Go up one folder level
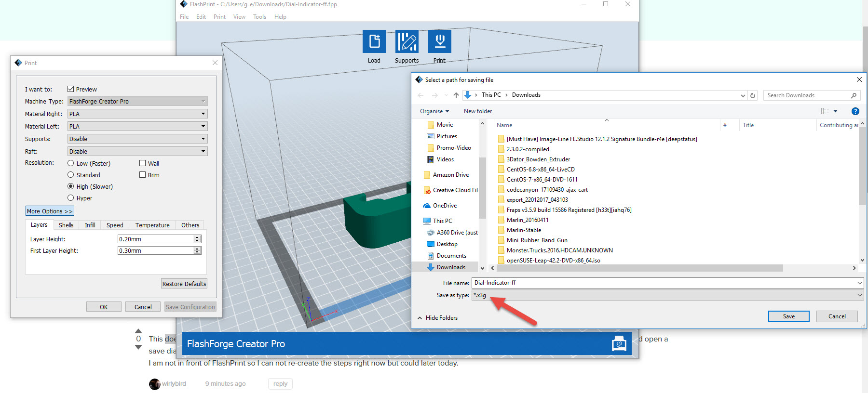 tap(456, 95)
